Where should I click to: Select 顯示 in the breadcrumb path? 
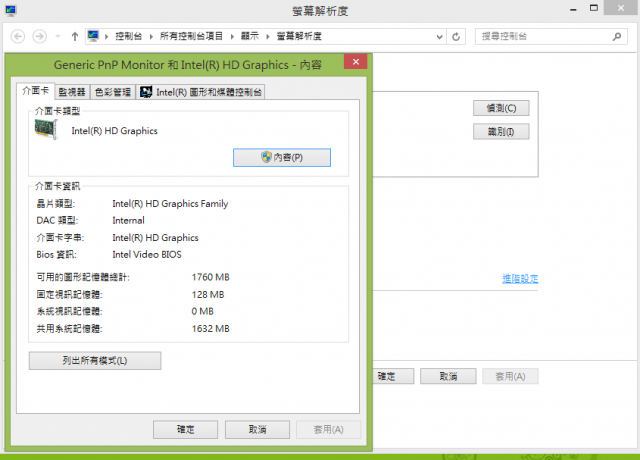click(250, 36)
